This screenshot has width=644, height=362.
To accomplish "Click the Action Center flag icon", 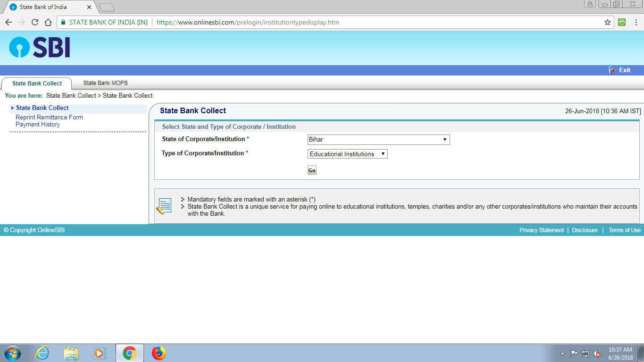I will pos(574,354).
